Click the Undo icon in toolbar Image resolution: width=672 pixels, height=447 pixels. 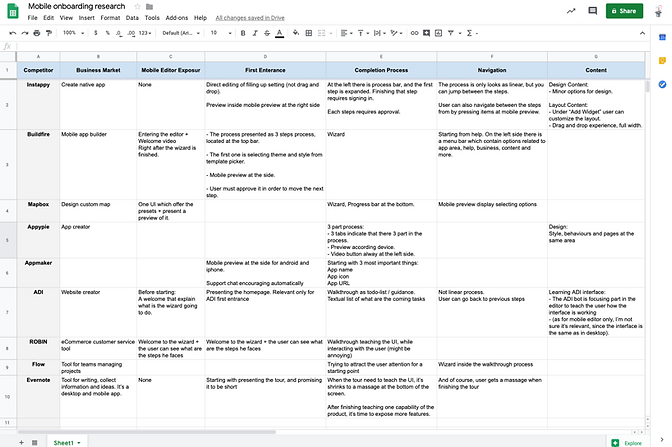click(x=13, y=33)
